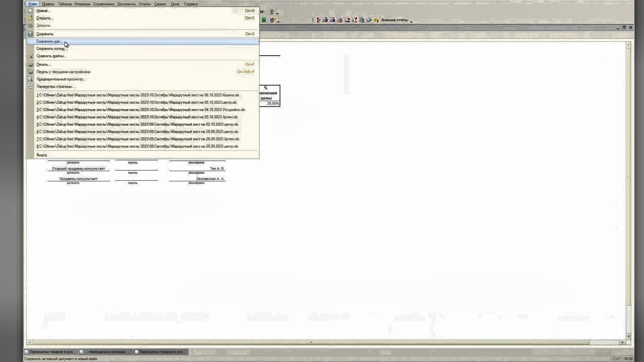
Task: Open the Сервис menu
Action: pyautogui.click(x=160, y=4)
